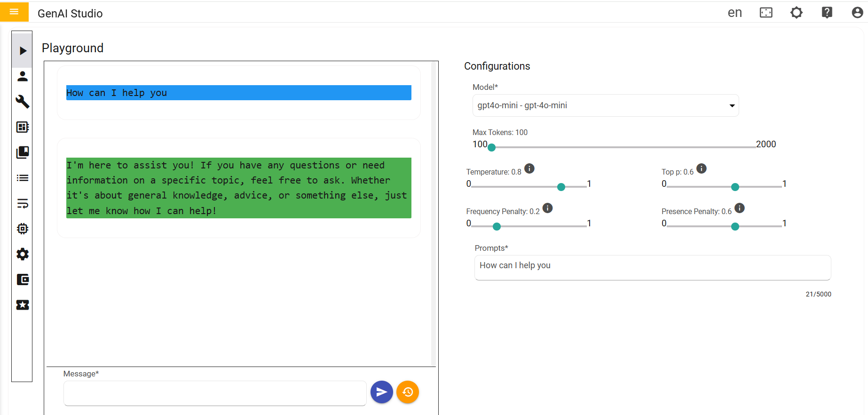Click the GenAI Studio title
The width and height of the screenshot is (868, 415).
(70, 14)
